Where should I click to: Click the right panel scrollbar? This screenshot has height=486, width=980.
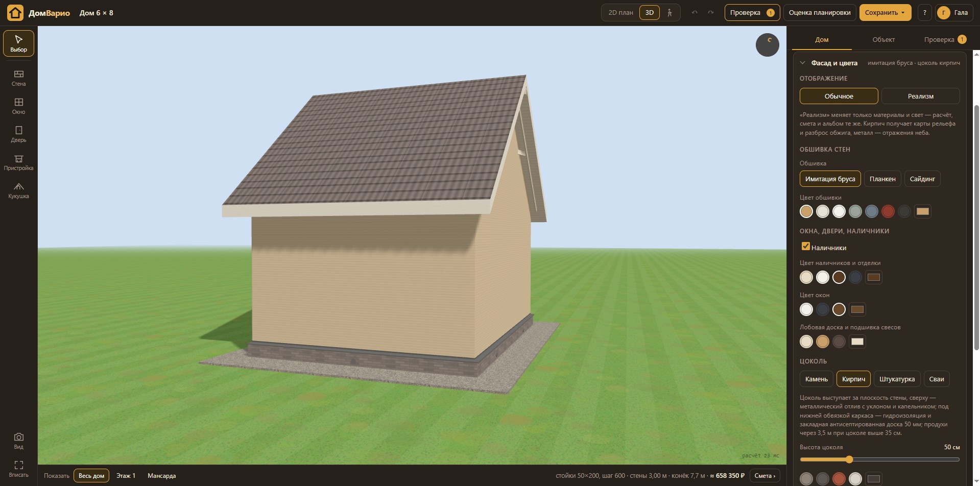point(976,227)
